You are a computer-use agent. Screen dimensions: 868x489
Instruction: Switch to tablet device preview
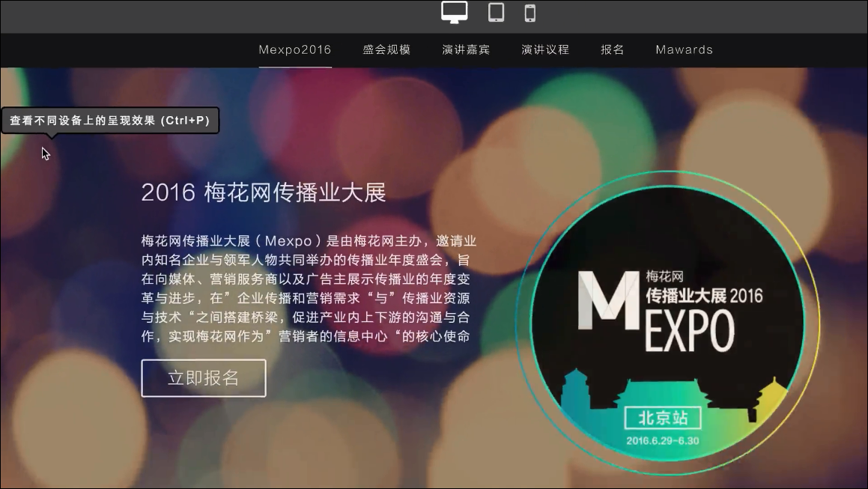pos(496,12)
